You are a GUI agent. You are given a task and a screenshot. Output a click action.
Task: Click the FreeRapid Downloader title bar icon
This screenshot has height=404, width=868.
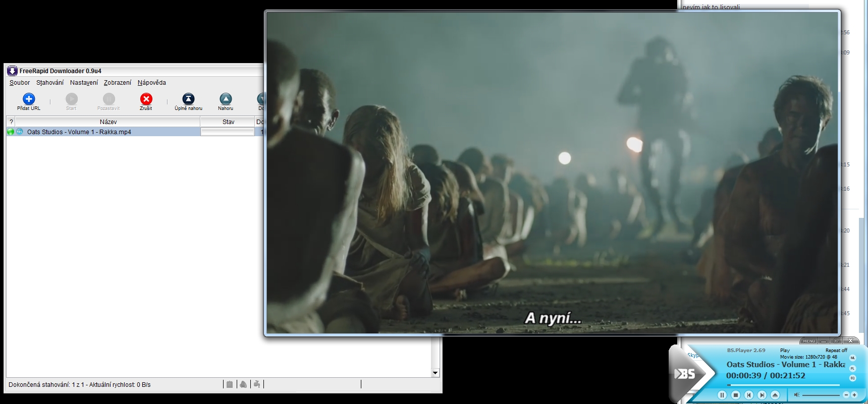pyautogui.click(x=12, y=71)
